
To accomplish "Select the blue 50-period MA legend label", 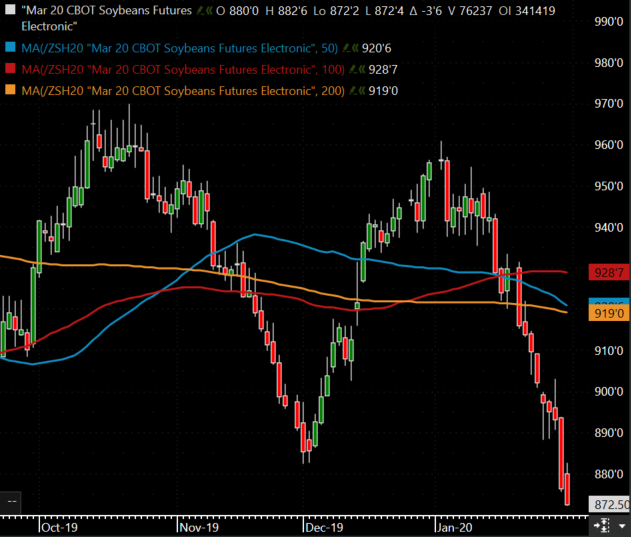I will pos(179,48).
